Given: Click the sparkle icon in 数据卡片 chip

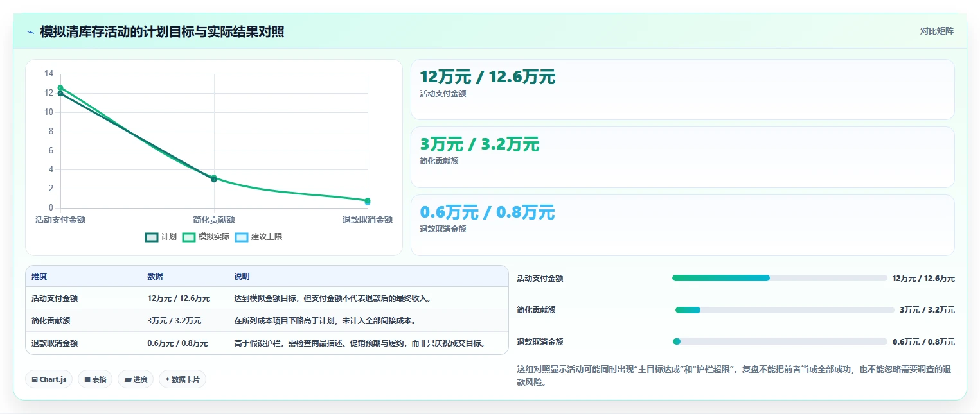Looking at the screenshot, I should tap(168, 379).
